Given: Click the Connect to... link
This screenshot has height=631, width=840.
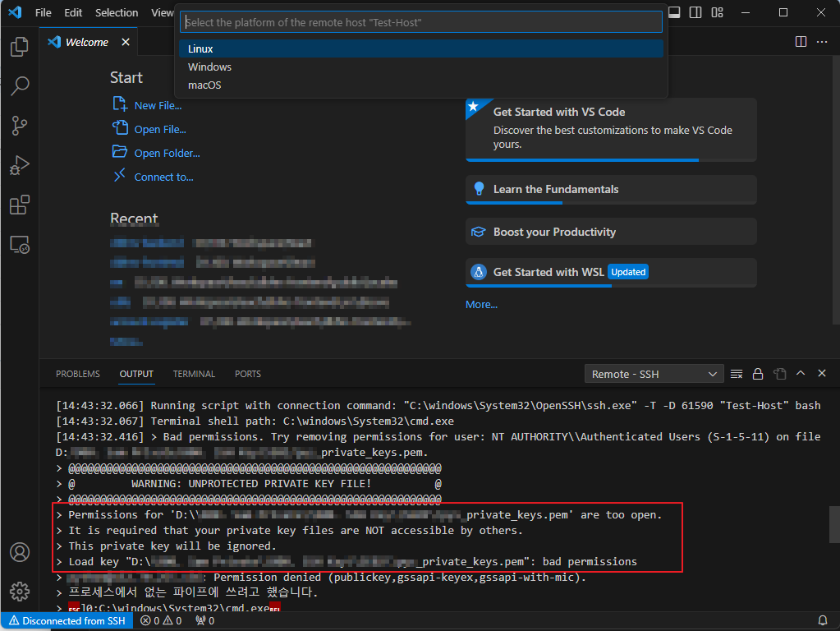Looking at the screenshot, I should click(x=164, y=177).
